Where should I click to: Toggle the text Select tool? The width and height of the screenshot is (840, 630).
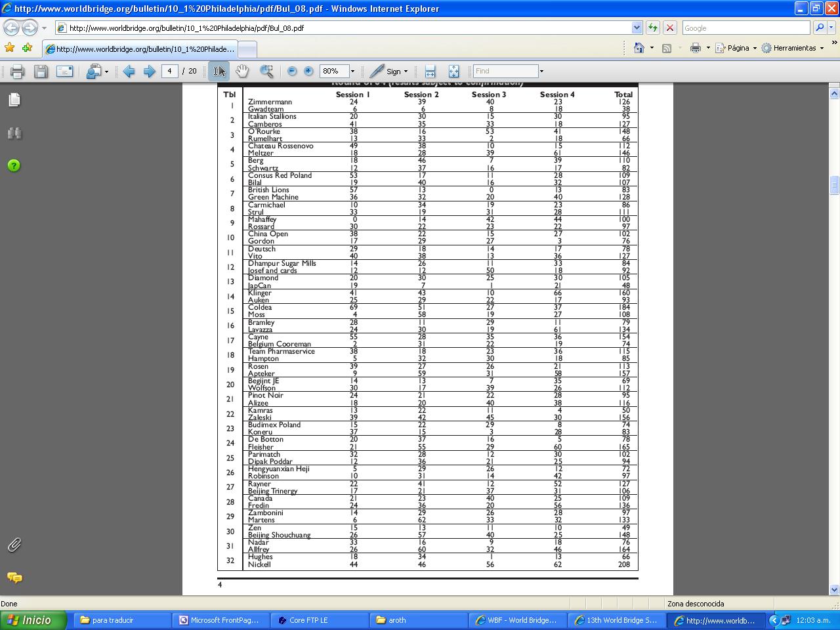[x=219, y=71]
